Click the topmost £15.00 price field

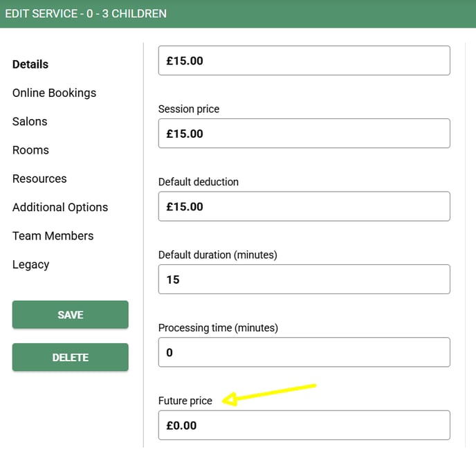click(x=304, y=61)
